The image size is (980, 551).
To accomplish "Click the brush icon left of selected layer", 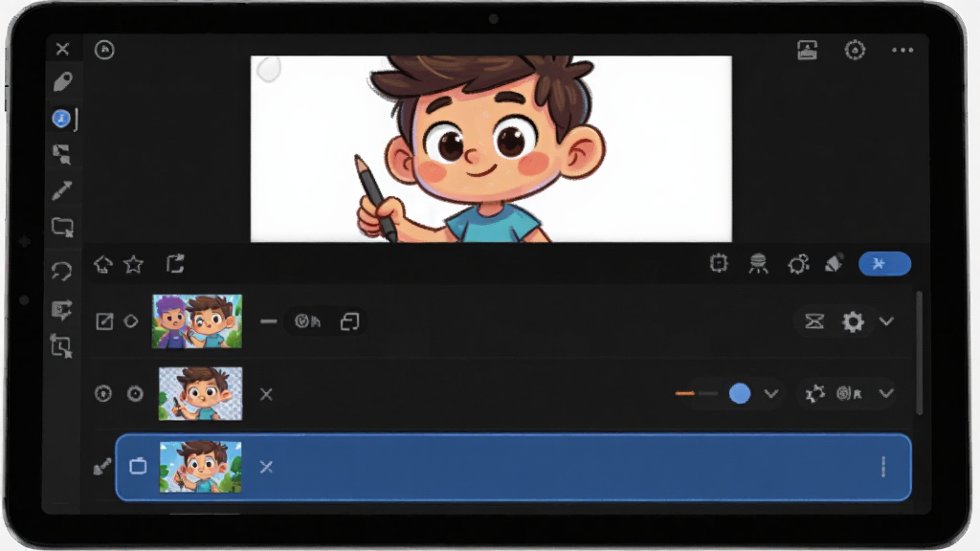I will pos(101,467).
